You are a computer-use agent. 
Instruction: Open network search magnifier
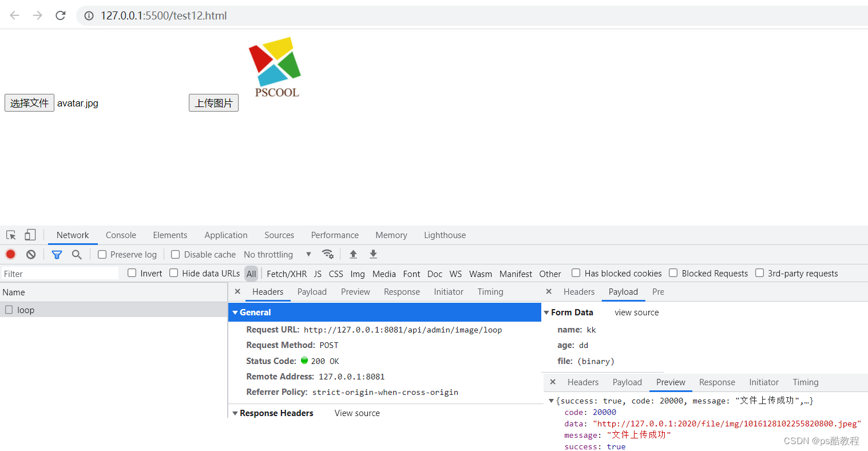coord(77,255)
